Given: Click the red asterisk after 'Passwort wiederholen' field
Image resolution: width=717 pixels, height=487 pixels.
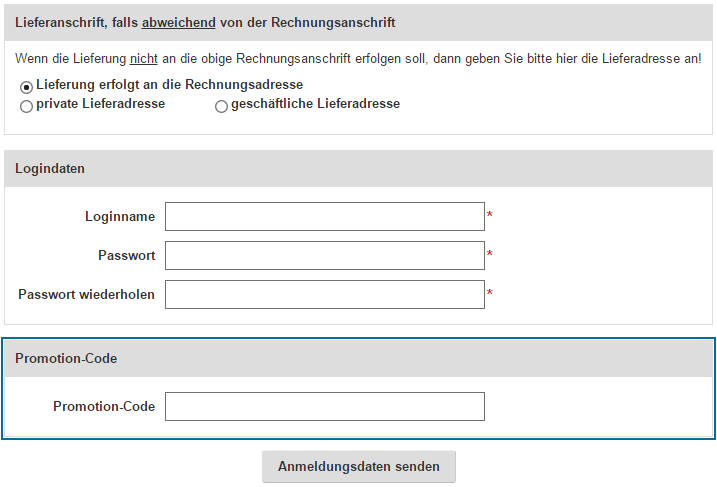Looking at the screenshot, I should [490, 293].
